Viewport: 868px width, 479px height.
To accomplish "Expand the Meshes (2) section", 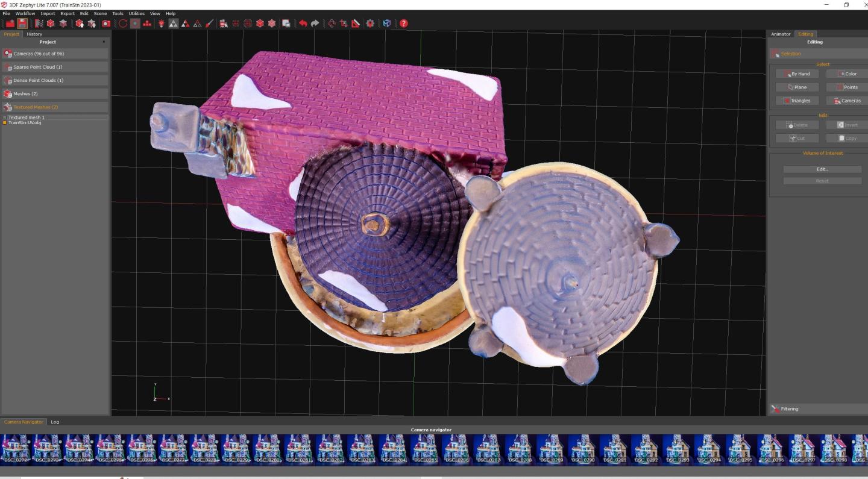I will (x=55, y=93).
